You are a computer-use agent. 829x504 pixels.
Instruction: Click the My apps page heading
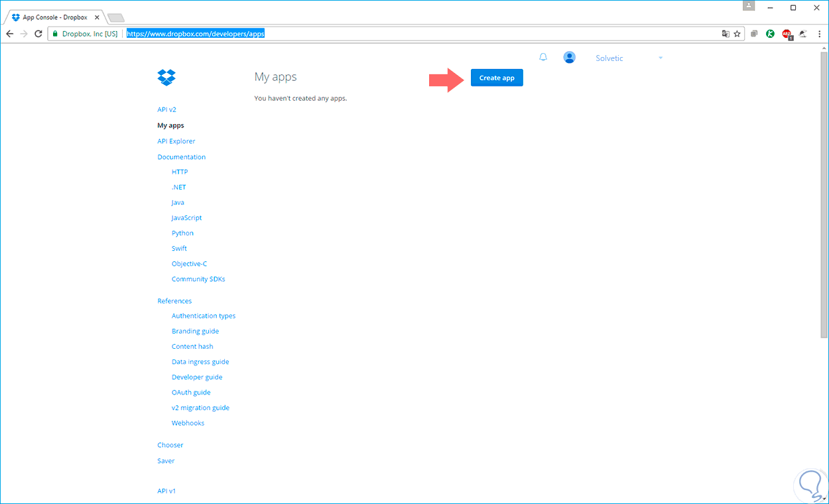(275, 77)
